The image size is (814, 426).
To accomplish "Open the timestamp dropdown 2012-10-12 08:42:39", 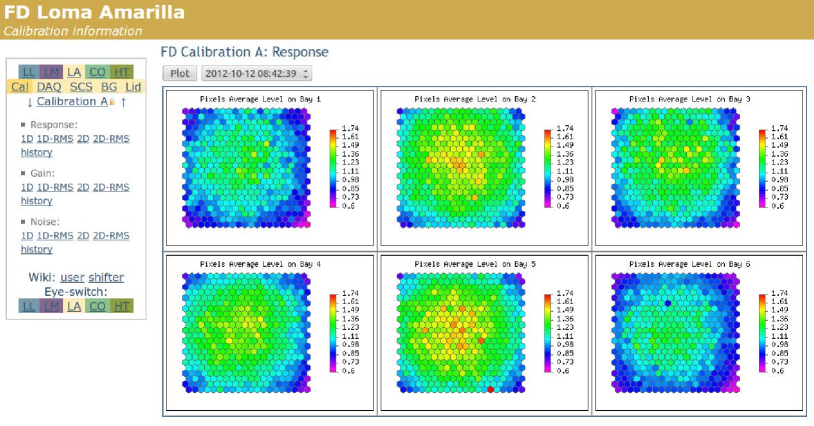I will click(x=256, y=73).
